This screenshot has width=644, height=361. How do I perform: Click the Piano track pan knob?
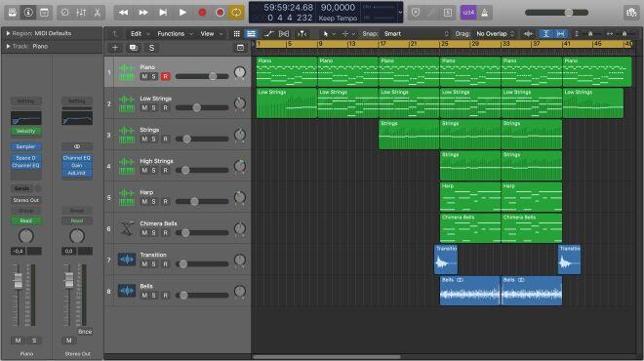(240, 72)
